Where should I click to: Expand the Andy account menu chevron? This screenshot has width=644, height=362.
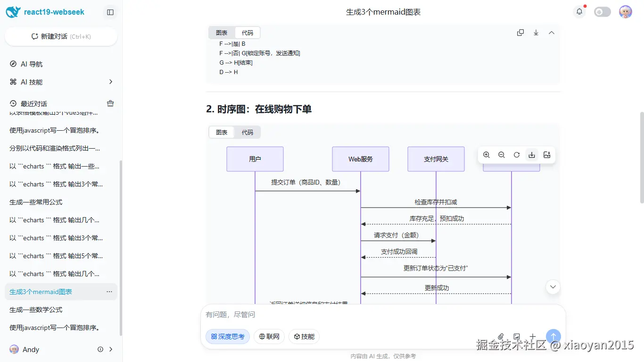click(x=111, y=349)
